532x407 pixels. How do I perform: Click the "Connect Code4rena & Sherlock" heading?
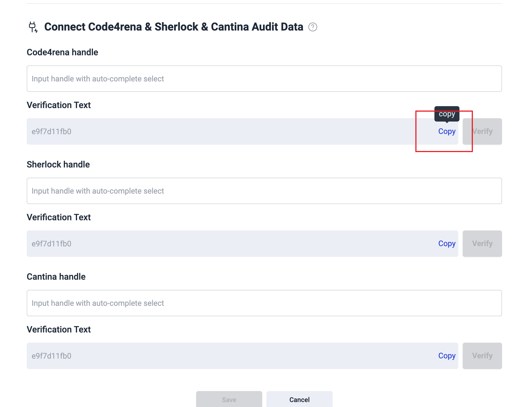(x=174, y=27)
